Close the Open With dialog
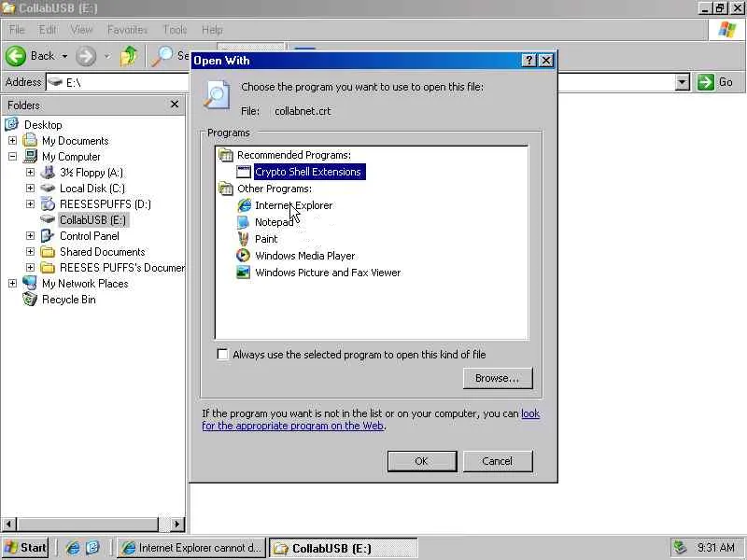The width and height of the screenshot is (747, 560). click(x=545, y=61)
